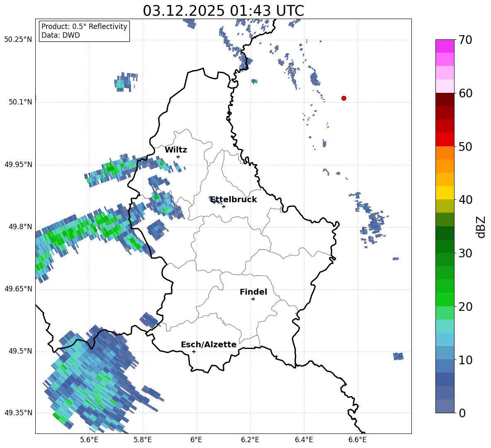Click the red dot marker on the map
This screenshot has width=491, height=448.
coord(344,98)
